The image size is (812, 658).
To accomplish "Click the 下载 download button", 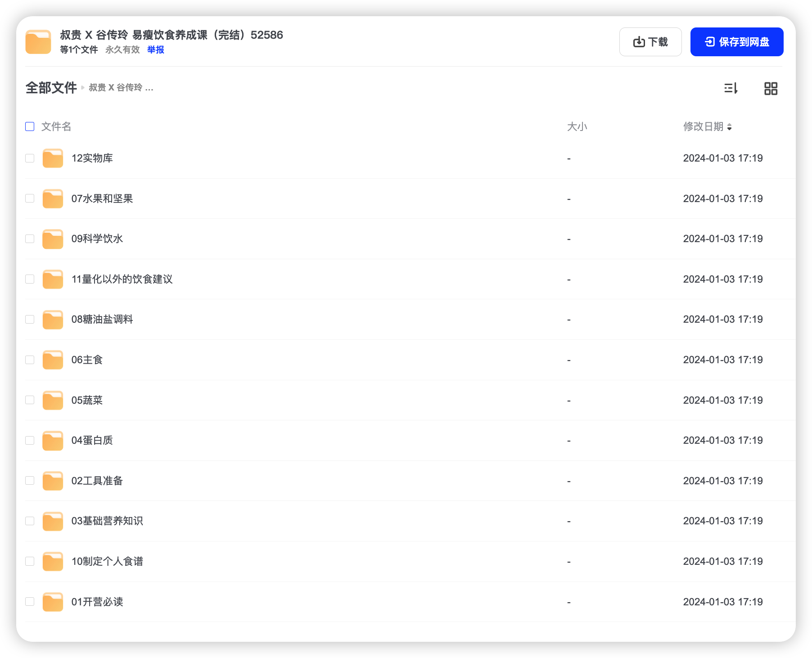I will pyautogui.click(x=650, y=42).
